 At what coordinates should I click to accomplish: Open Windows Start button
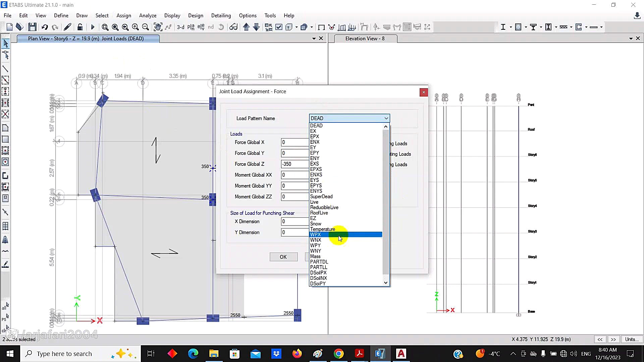pos(10,354)
